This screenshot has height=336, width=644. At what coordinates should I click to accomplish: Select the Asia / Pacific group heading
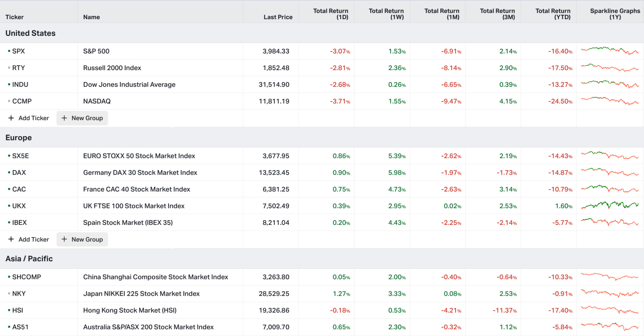point(29,259)
